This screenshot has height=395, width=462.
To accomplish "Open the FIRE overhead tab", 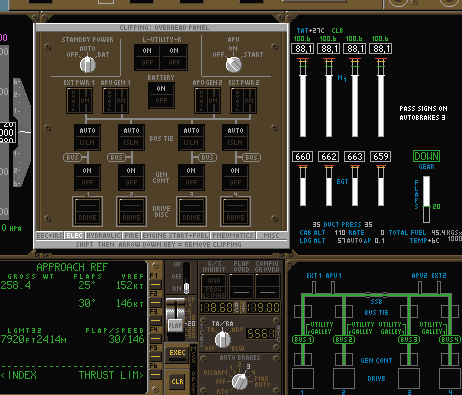I will coord(132,236).
